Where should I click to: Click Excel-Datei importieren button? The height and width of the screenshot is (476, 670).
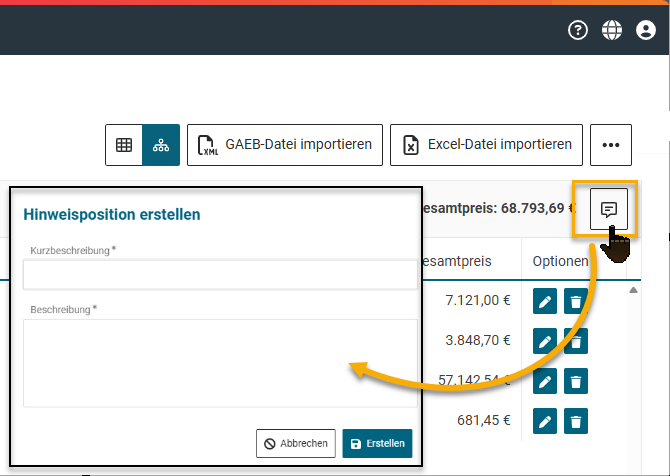[x=486, y=145]
